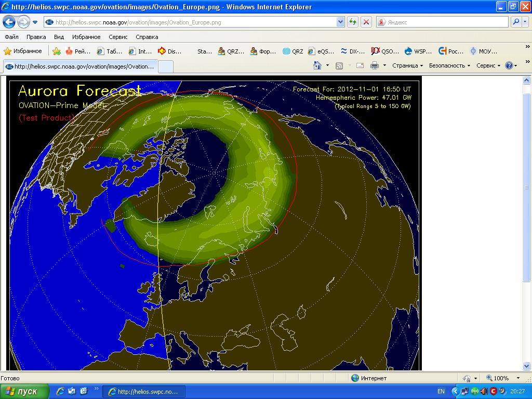Image resolution: width=532 pixels, height=399 pixels.
Task: Expand the Home button dropdown arrow
Action: pos(327,65)
